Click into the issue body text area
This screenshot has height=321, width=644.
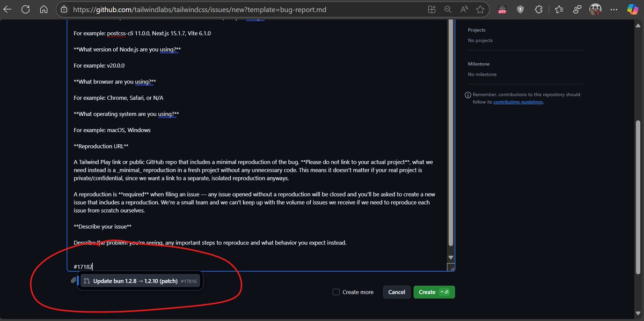(257, 145)
